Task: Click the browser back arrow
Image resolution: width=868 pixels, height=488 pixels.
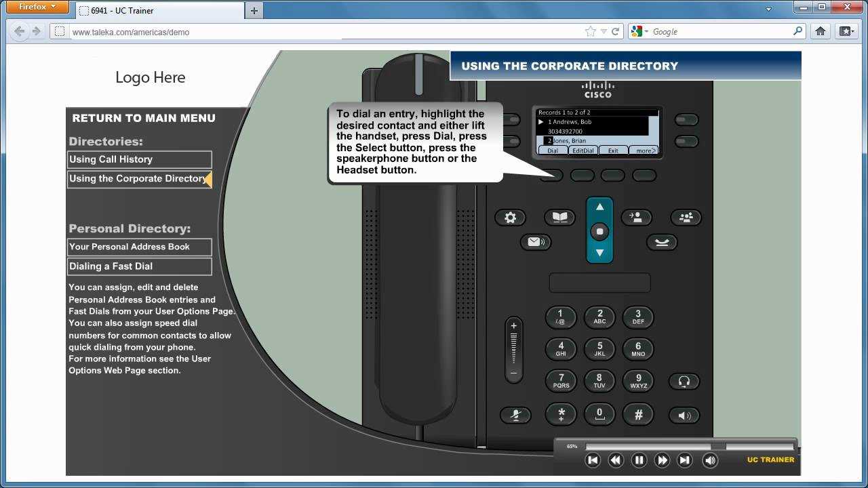Action: 19,31
